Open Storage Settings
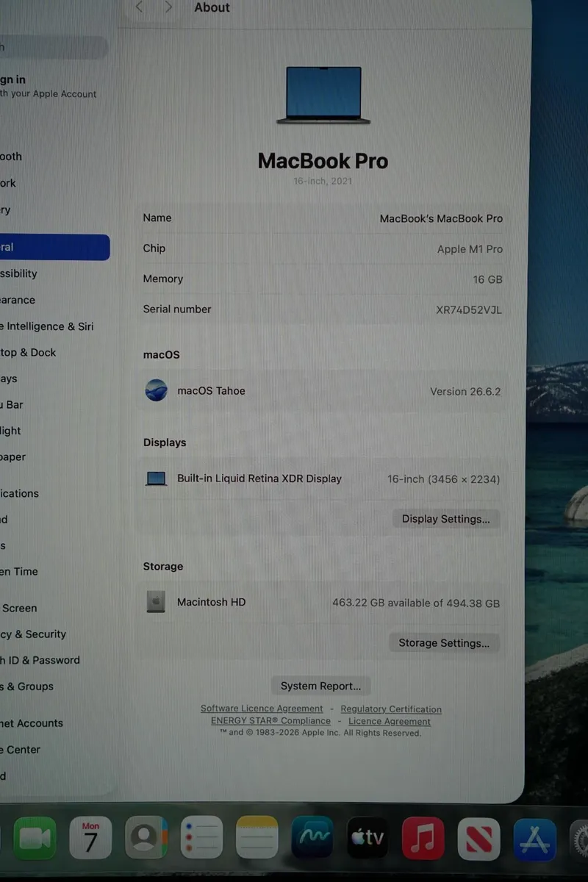 (444, 643)
